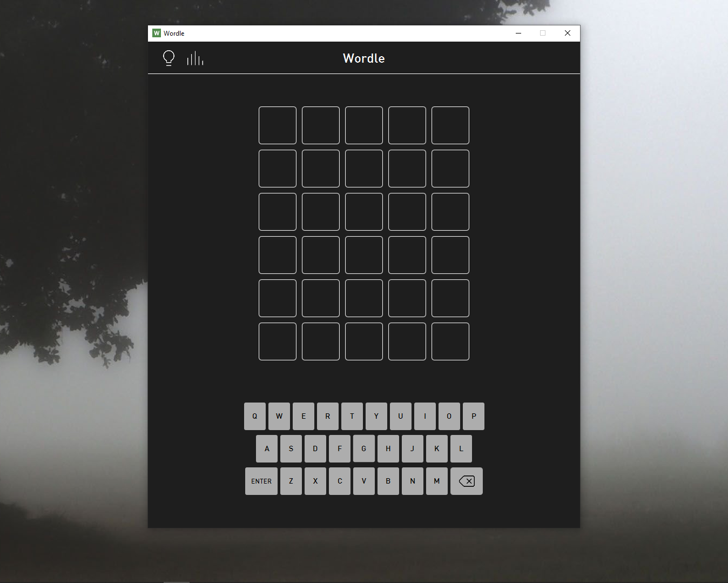Type the letter E
The width and height of the screenshot is (728, 583).
tap(304, 416)
